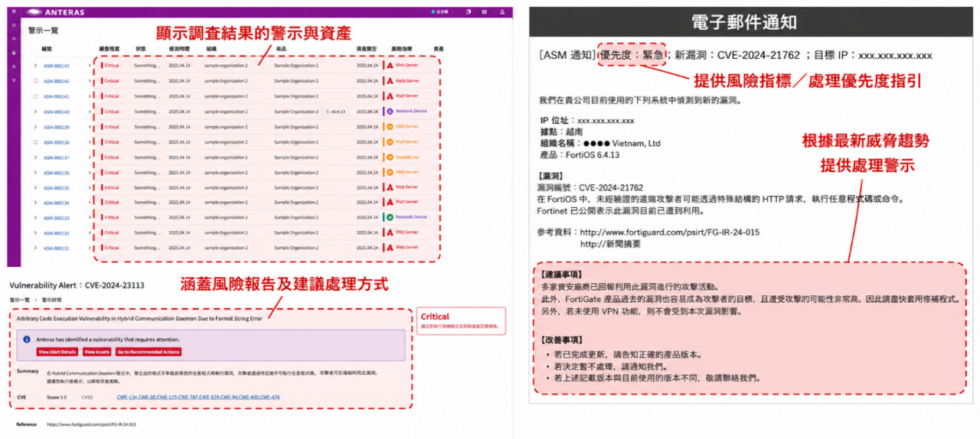Expand the ASM-000136 row chevron
Viewport: 980px width, 439px height.
click(35, 172)
